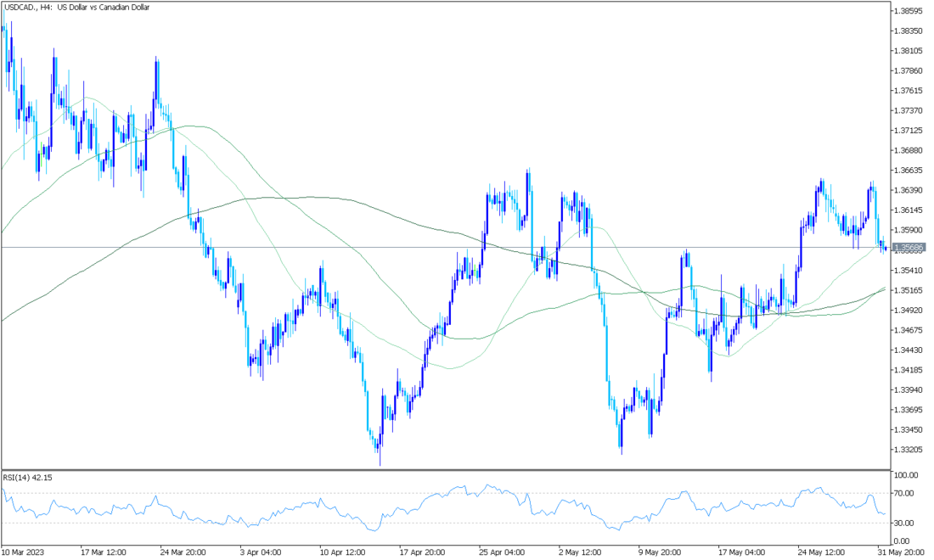Click the 10 Mar 2023 date label
Screen dimensions: 934x560
23,552
